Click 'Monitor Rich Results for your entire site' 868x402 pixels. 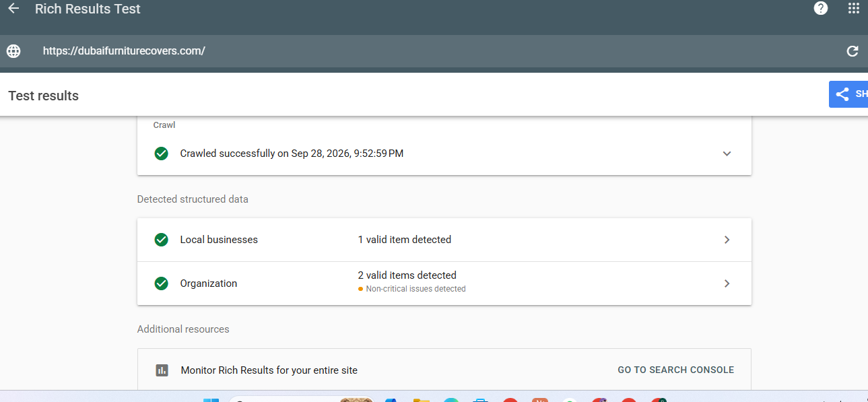pos(269,370)
